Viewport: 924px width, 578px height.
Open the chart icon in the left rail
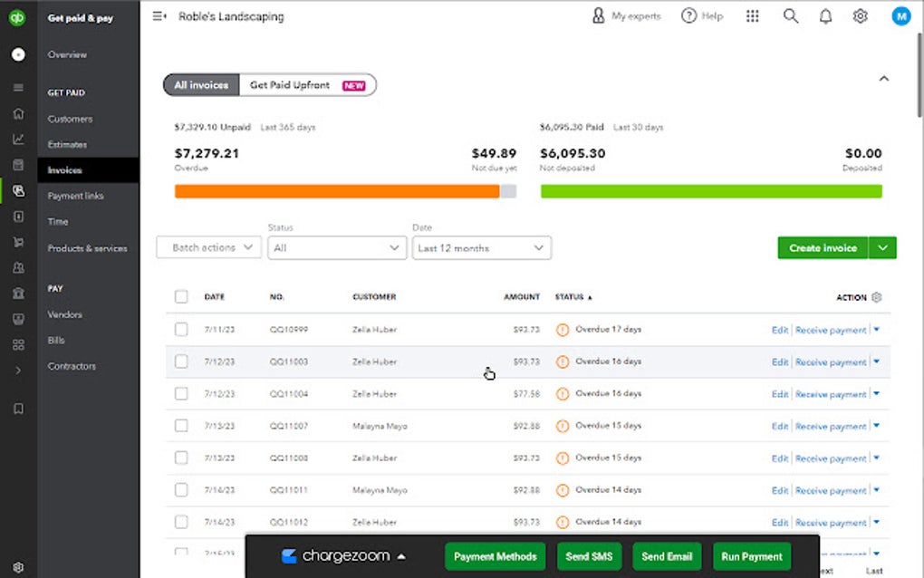coord(18,139)
